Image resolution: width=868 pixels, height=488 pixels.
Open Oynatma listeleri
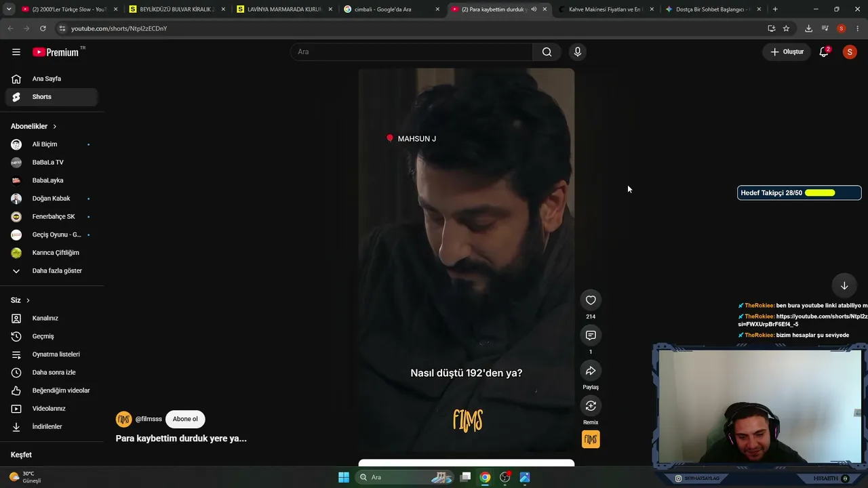point(52,354)
